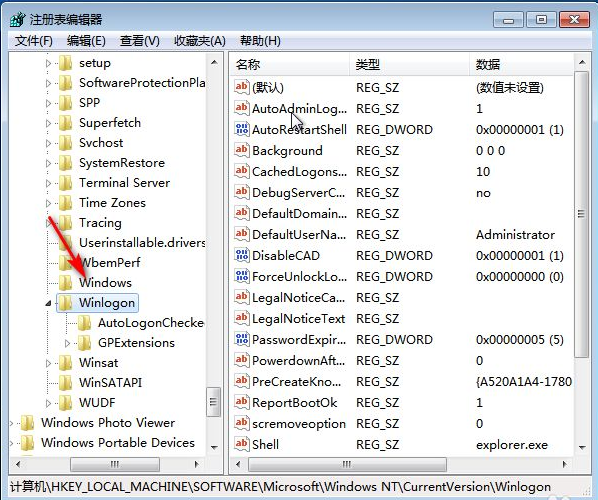Click the DWORD icon beside PasswordExpiryWarning
Screen dimensions: 598x500
(242, 339)
